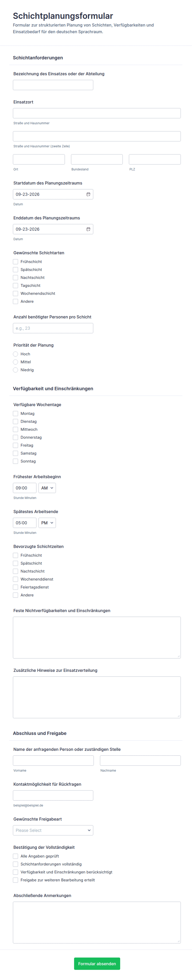This screenshot has width=192, height=980.
Task: Click the Feste Nichtverfügbarkeiten text area
Action: (97, 638)
